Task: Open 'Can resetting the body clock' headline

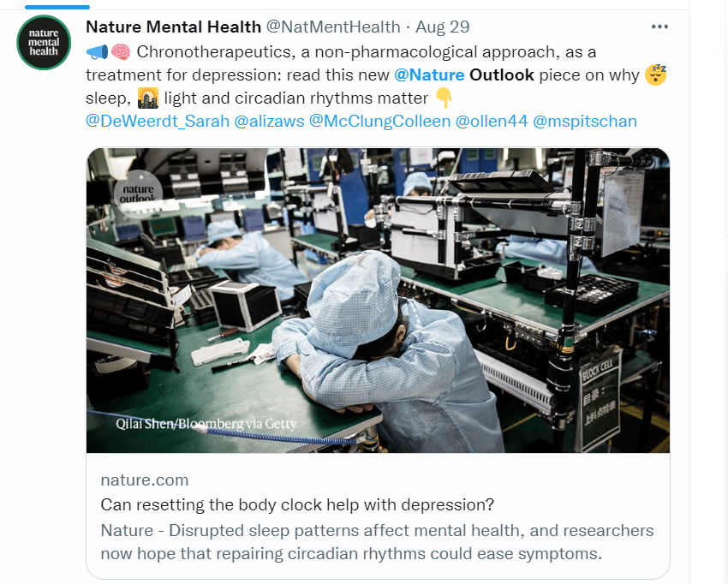Action: (x=297, y=504)
